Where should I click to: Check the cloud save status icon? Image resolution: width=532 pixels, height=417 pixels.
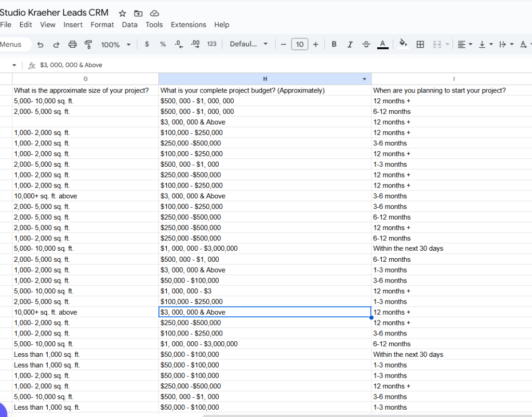[x=154, y=13]
